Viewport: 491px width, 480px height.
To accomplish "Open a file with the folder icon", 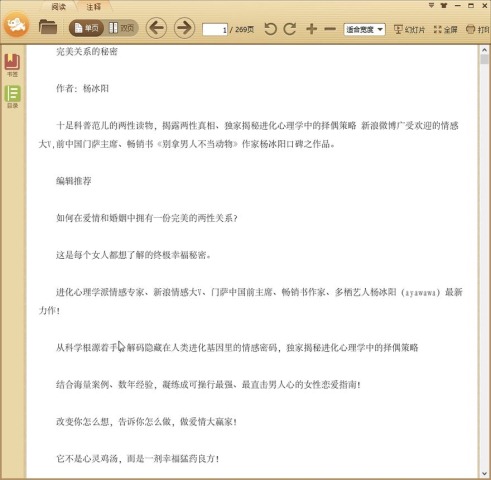I will (x=48, y=27).
